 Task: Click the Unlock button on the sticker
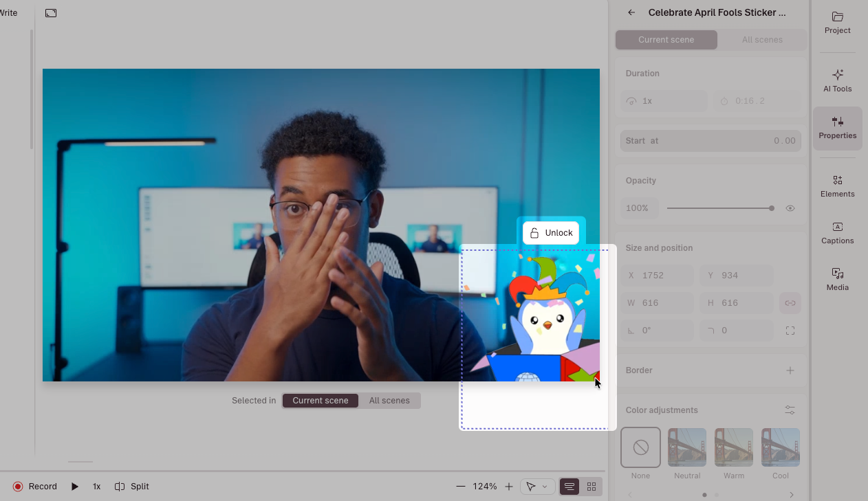(x=550, y=232)
